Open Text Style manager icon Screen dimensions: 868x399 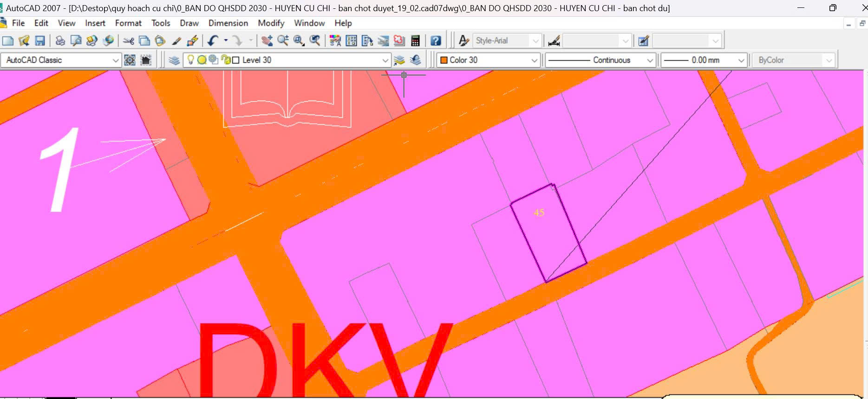(x=463, y=41)
